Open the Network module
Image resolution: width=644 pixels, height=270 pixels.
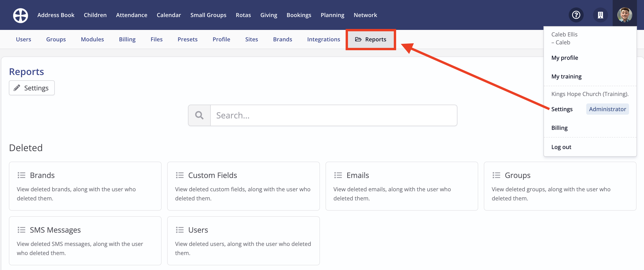tap(365, 15)
